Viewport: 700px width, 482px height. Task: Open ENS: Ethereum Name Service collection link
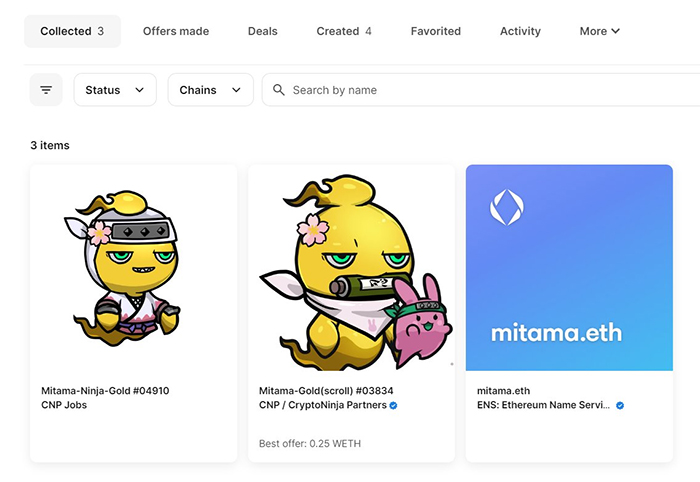pos(543,405)
